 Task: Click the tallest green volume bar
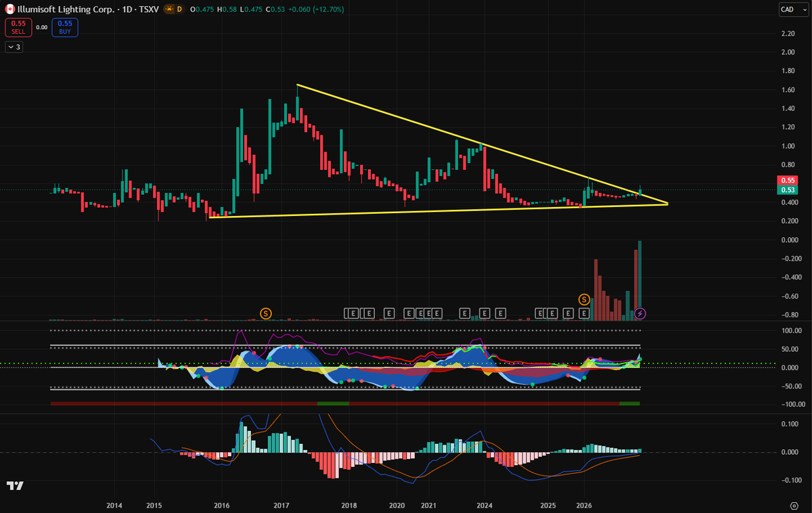click(x=640, y=280)
